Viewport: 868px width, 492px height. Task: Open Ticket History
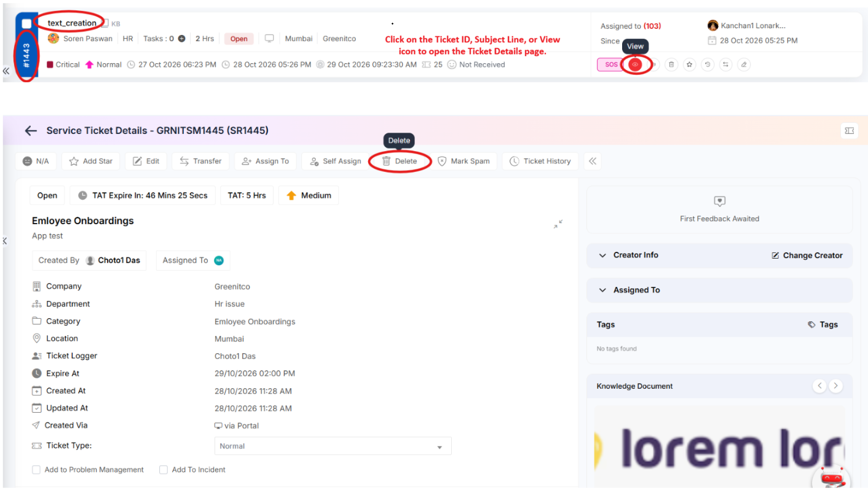[540, 161]
